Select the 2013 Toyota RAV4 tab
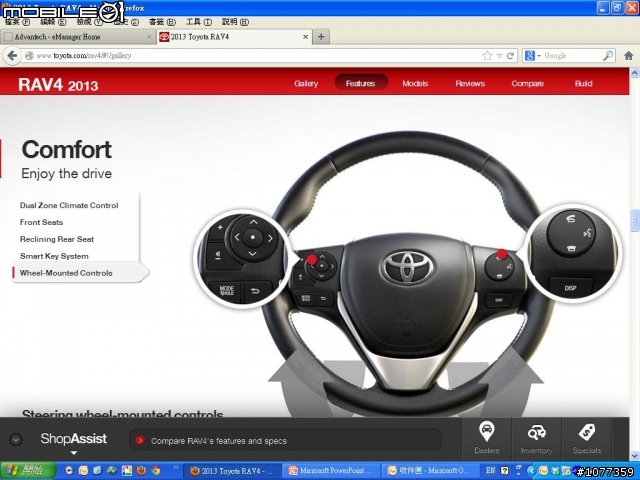This screenshot has width=640, height=480. (x=235, y=37)
